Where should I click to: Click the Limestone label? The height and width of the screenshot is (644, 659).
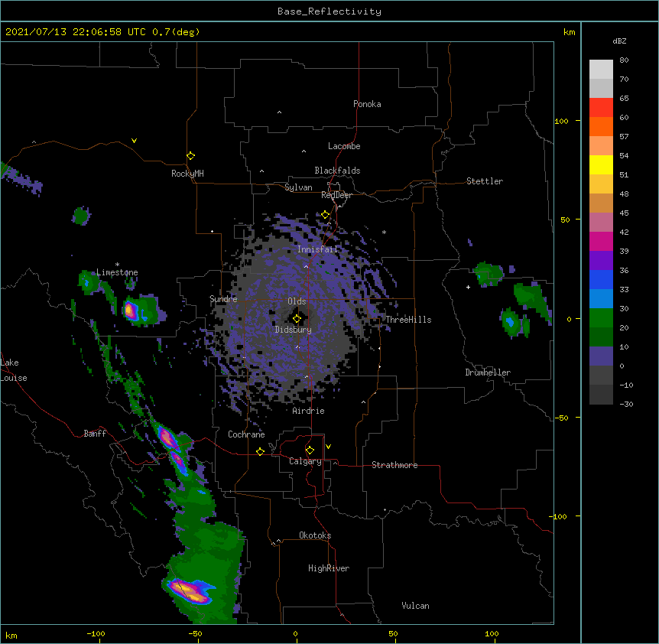pos(117,272)
